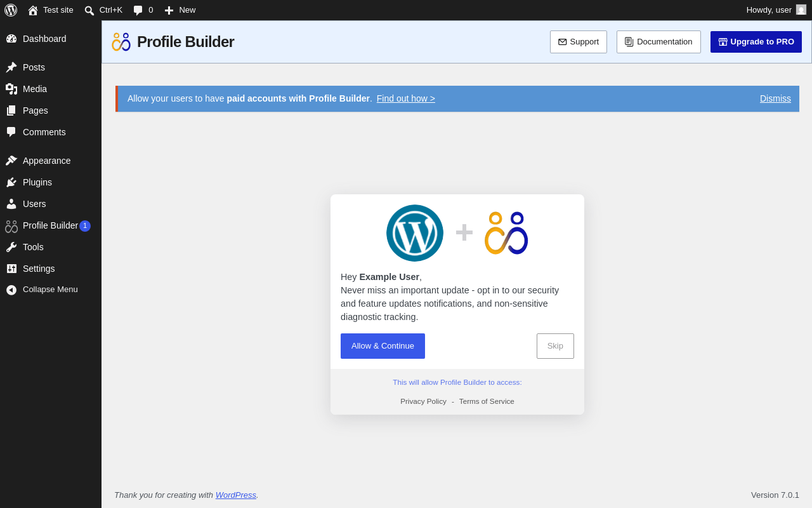812x508 pixels.
Task: Collapse the admin sidebar menu
Action: point(51,290)
